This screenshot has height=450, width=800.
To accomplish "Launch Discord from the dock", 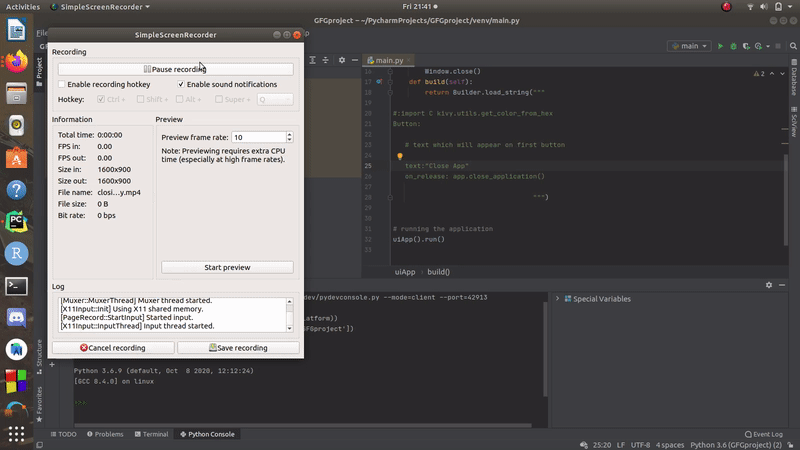I will pos(16,318).
